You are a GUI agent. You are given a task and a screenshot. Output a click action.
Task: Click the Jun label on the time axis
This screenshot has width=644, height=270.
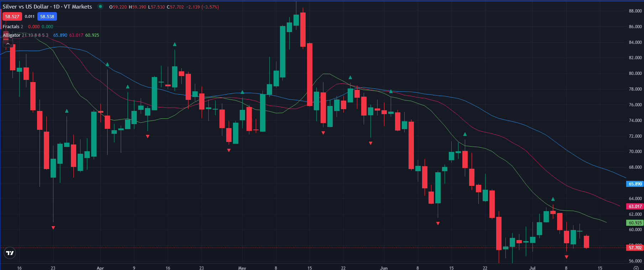[384, 268]
